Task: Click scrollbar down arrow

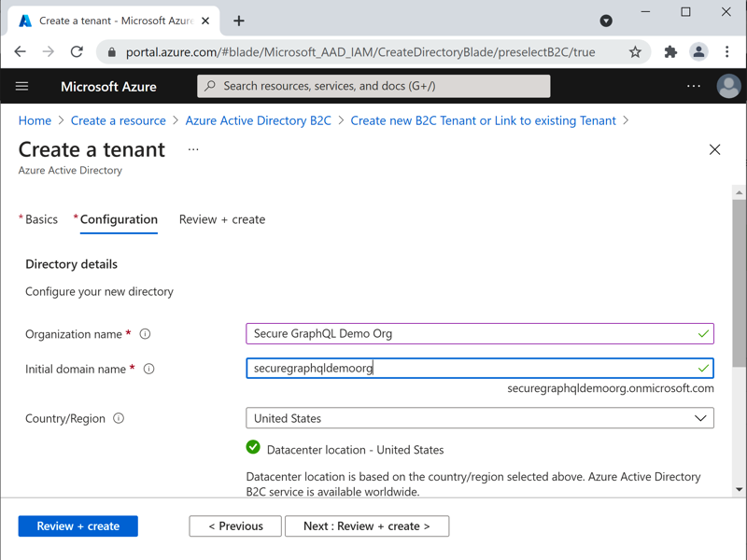Action: click(x=739, y=489)
